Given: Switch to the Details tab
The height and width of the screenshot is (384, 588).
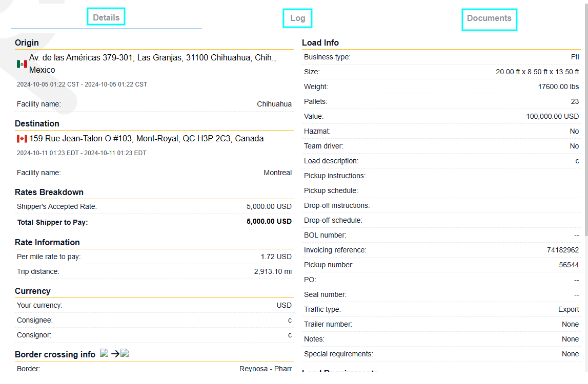Looking at the screenshot, I should 106,17.
